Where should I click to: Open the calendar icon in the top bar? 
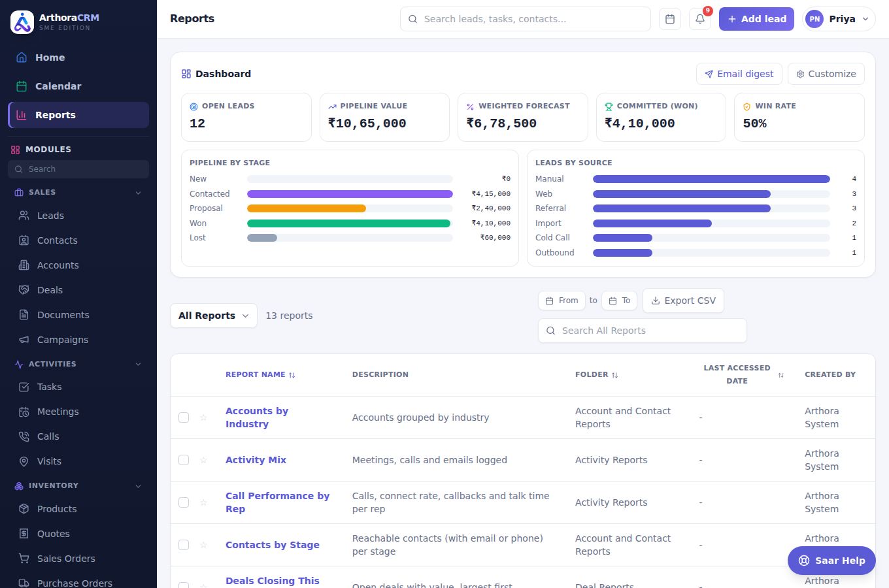670,19
